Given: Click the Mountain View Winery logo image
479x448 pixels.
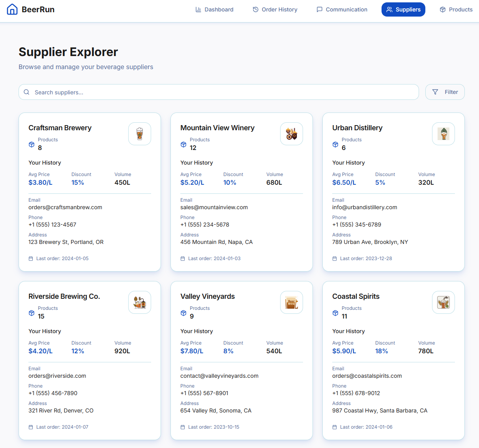Looking at the screenshot, I should click(x=292, y=134).
